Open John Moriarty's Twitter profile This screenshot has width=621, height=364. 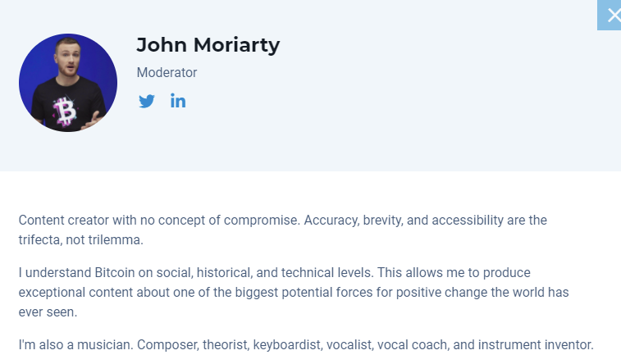[x=147, y=102]
